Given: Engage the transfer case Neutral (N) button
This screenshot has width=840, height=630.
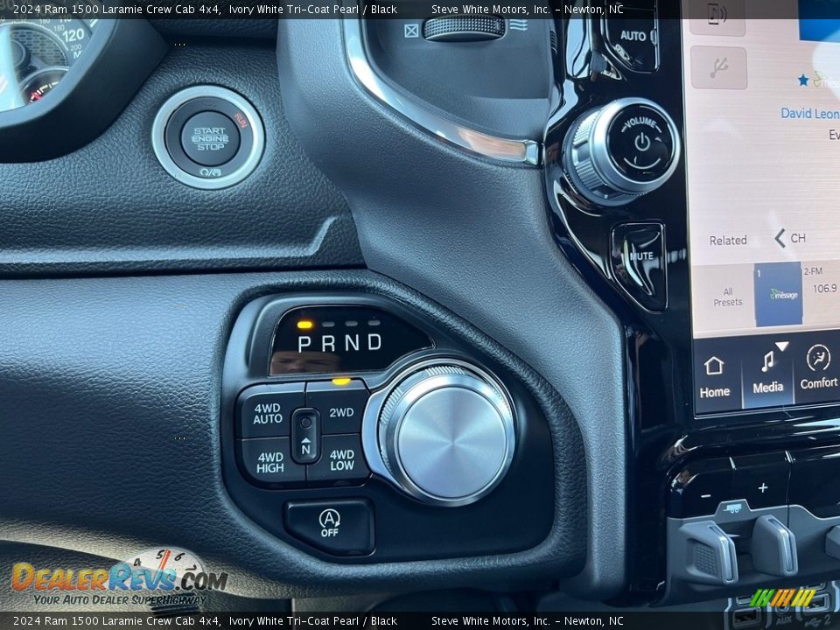Looking at the screenshot, I should click(305, 436).
